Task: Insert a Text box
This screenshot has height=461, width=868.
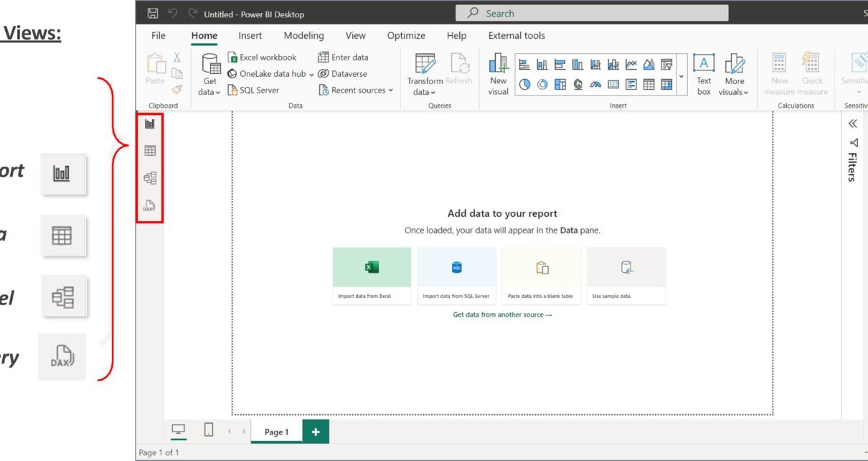Action: coord(704,75)
